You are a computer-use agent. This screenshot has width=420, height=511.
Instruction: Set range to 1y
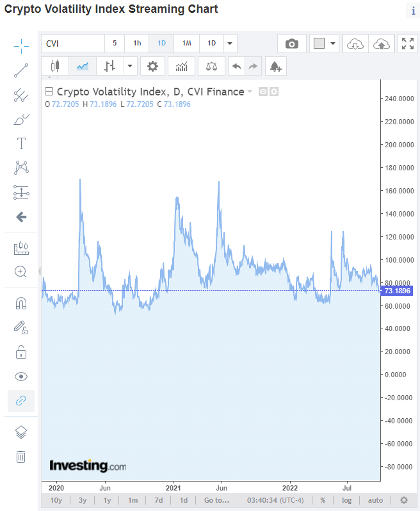pos(107,500)
